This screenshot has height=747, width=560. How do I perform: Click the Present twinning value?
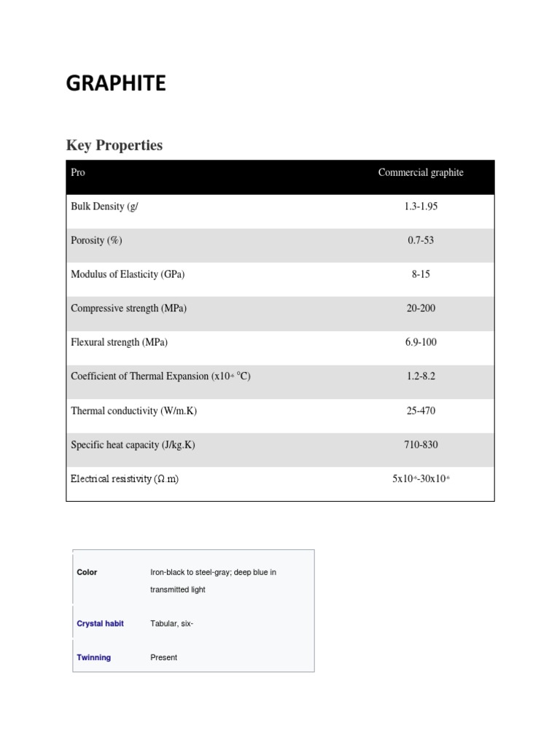[x=163, y=657]
